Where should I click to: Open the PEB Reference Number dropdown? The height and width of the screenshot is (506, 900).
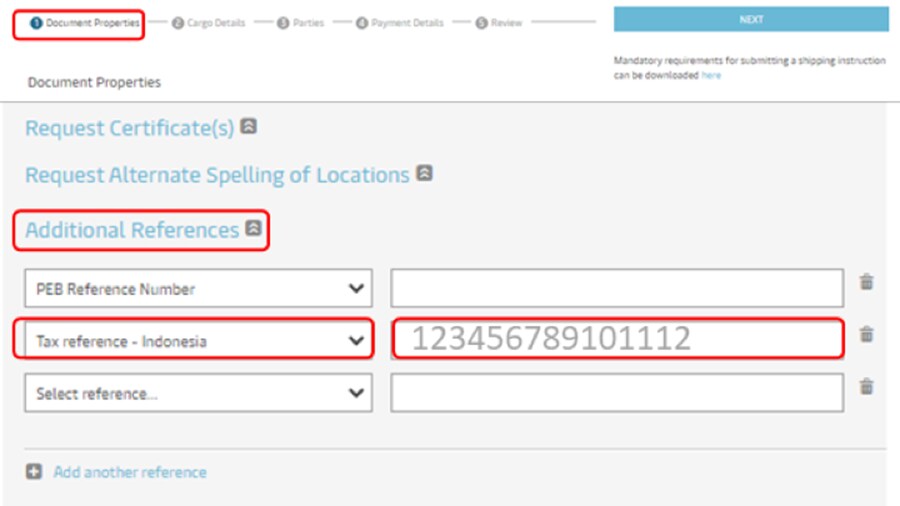point(198,289)
